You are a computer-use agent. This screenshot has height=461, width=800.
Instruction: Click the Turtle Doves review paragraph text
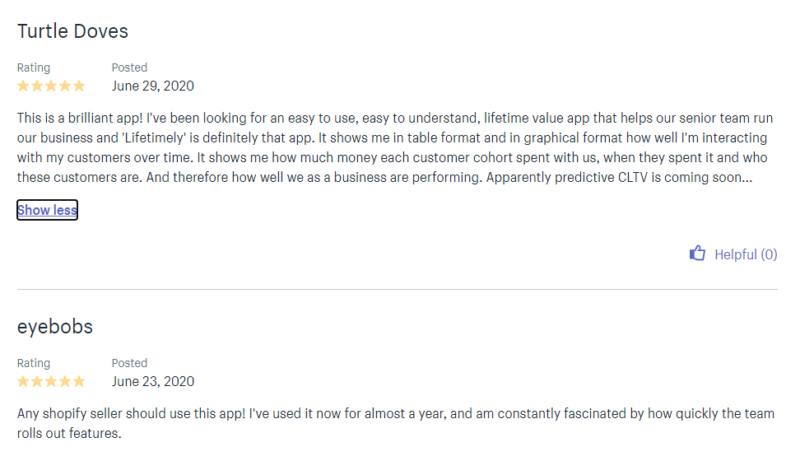[x=395, y=147]
